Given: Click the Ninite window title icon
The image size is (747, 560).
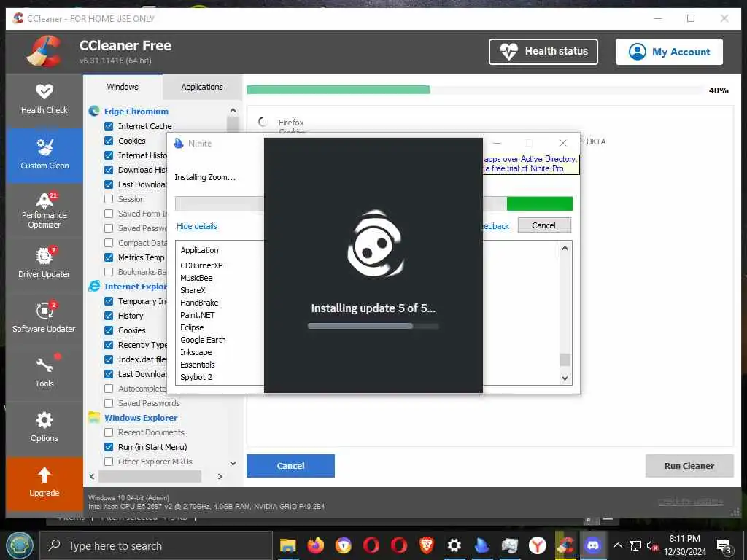Looking at the screenshot, I should pyautogui.click(x=179, y=144).
